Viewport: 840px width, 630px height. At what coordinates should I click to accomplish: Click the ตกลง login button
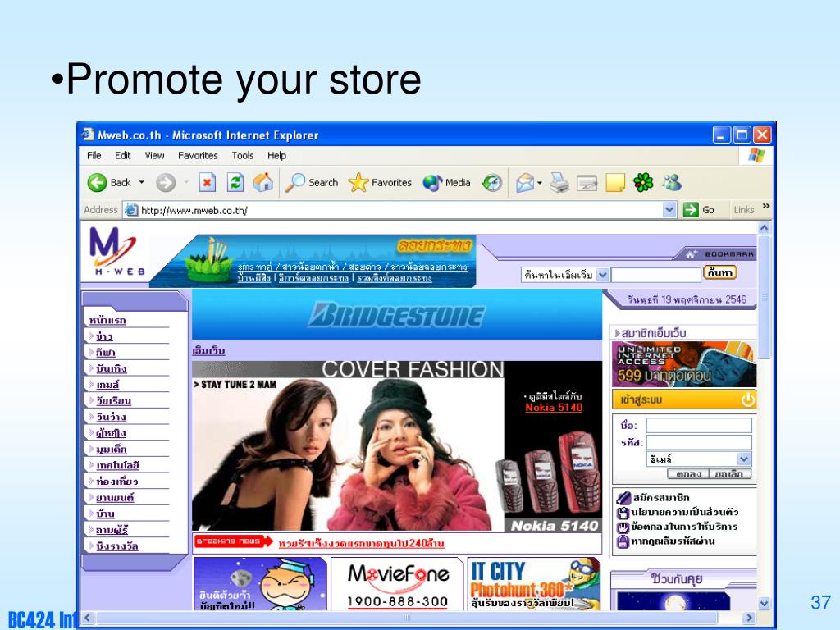point(688,474)
